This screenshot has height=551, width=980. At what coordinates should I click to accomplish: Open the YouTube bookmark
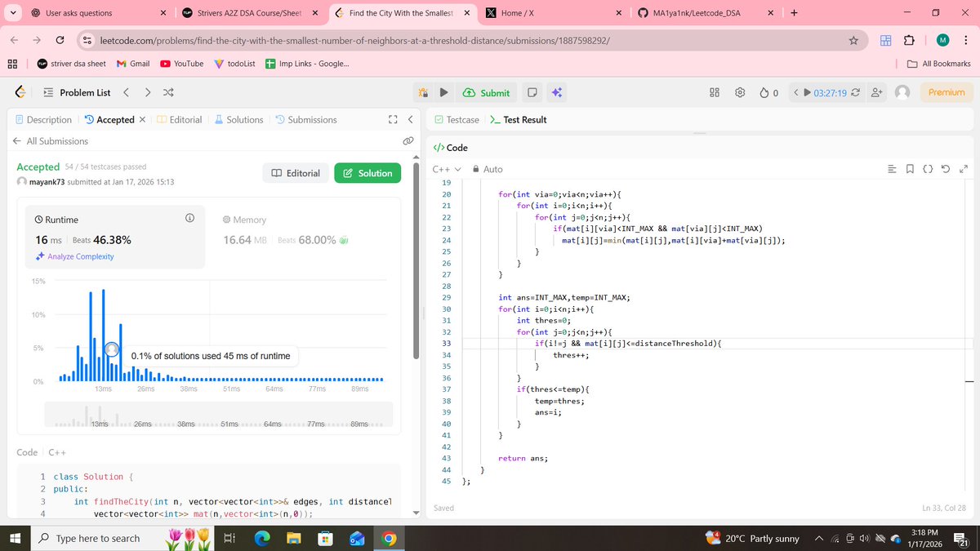181,64
